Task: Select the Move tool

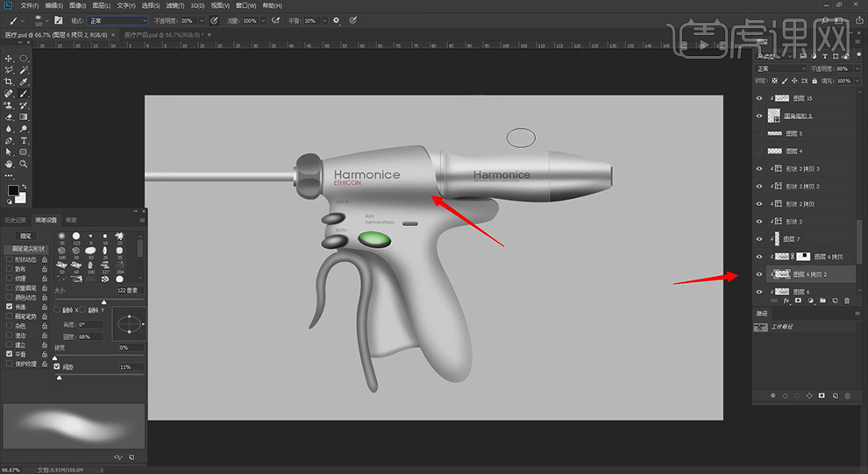Action: pos(9,59)
